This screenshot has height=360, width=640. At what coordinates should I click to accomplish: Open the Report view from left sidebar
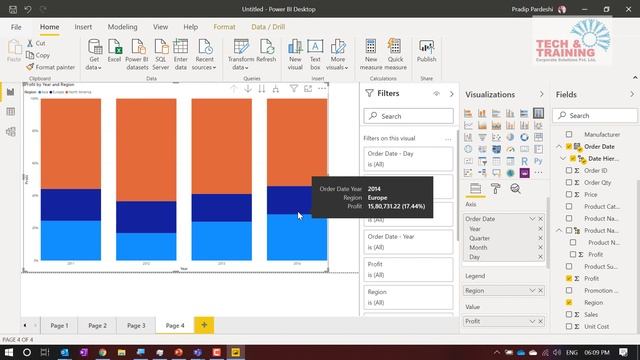point(11,92)
